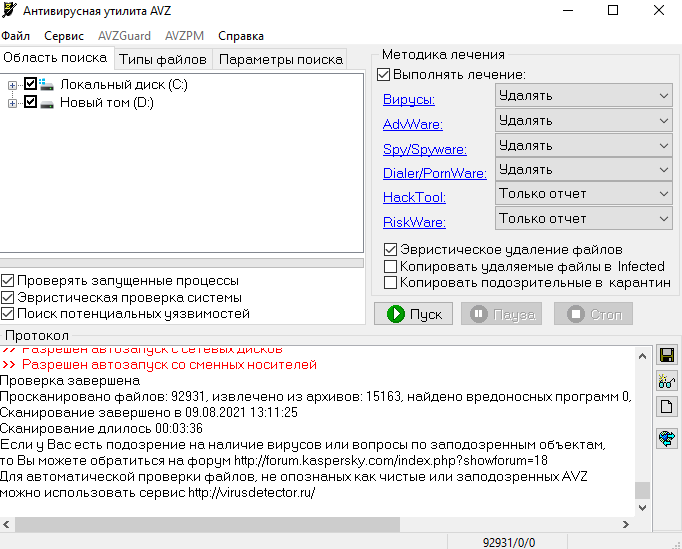Viewport: 682px width, 549px height.
Task: Click the protocol vertical scrollbar thumb
Action: pyautogui.click(x=642, y=490)
